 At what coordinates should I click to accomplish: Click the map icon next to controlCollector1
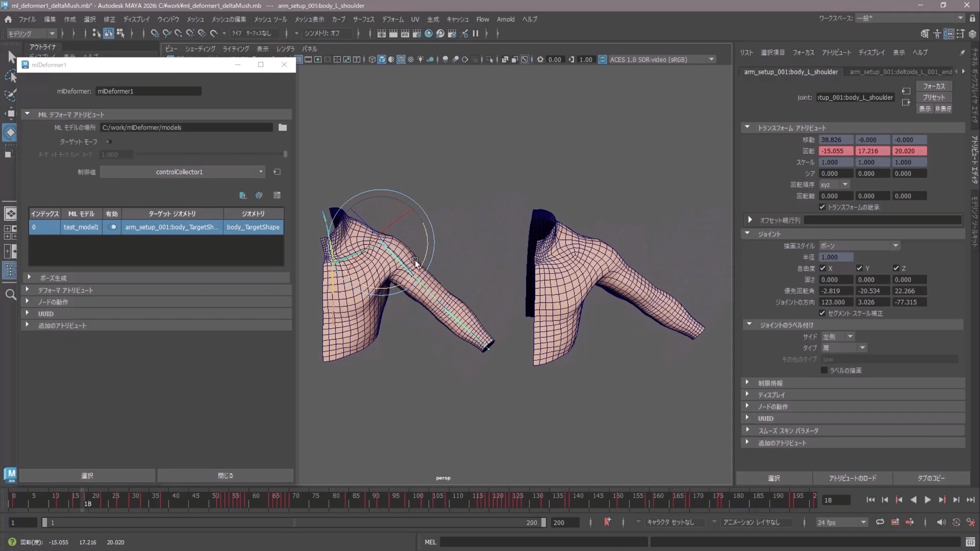coord(277,172)
